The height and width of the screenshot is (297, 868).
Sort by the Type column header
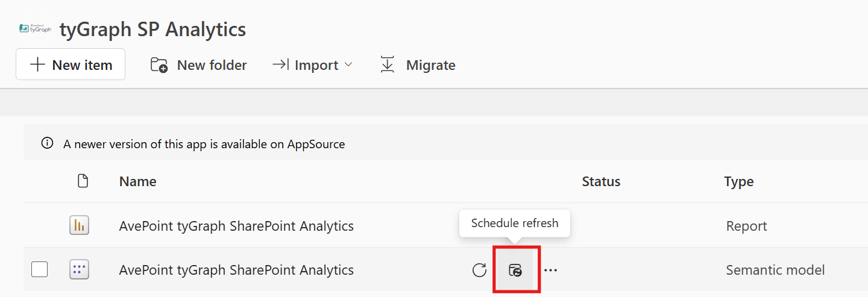click(x=738, y=181)
